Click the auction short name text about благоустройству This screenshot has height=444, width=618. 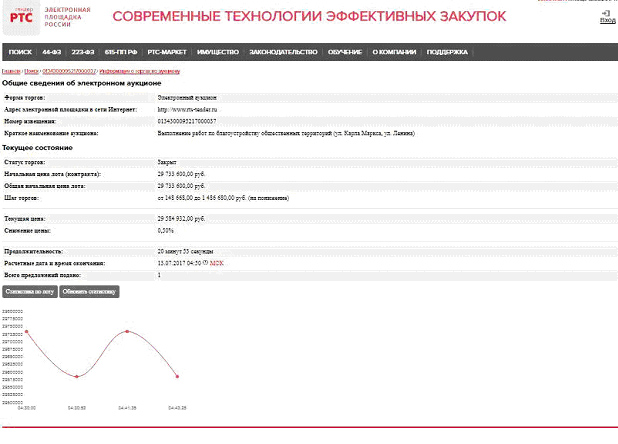click(x=286, y=133)
